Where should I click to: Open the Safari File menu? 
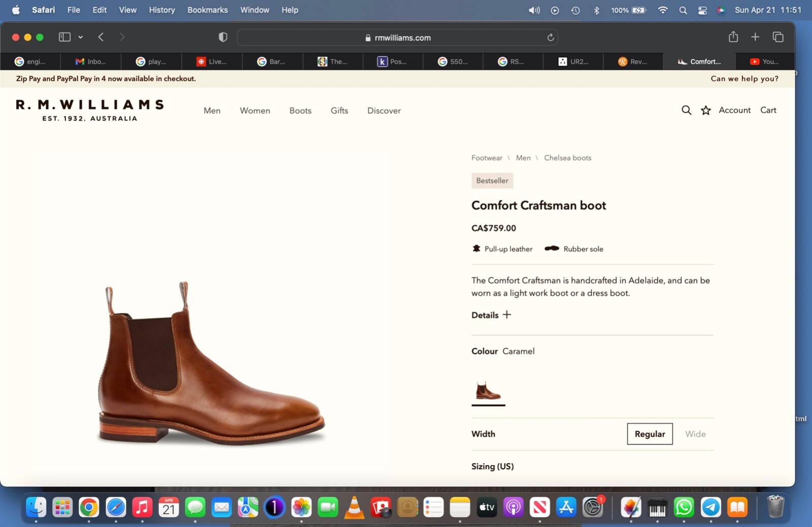[x=74, y=10]
